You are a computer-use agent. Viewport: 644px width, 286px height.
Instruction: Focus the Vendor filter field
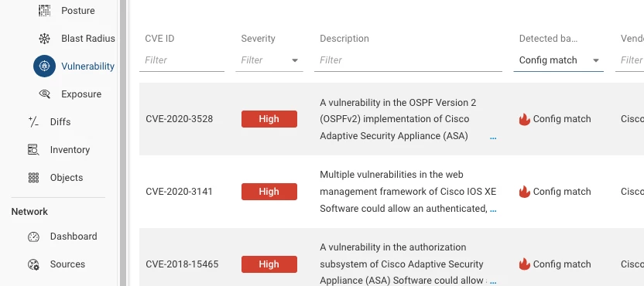629,60
